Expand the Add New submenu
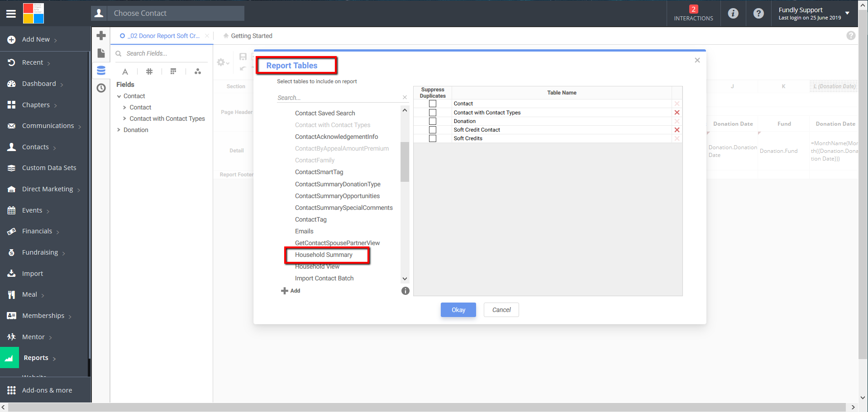Viewport: 868px width, 412px height. (x=55, y=40)
